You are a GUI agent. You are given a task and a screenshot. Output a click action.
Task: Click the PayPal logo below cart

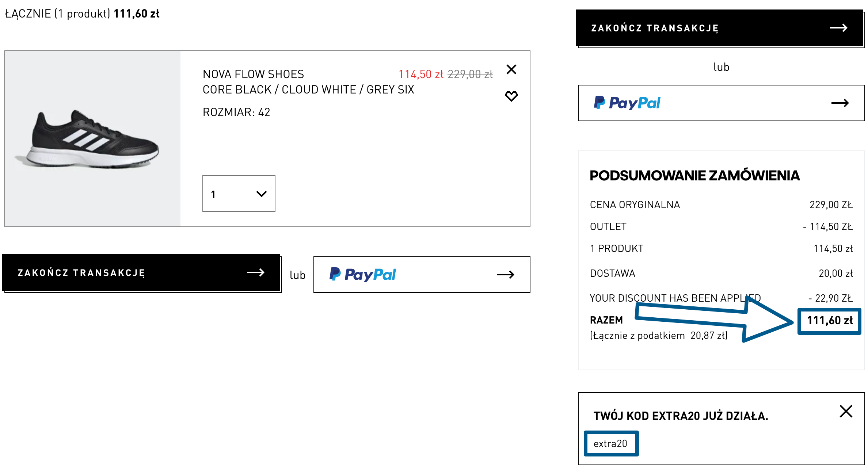click(x=363, y=275)
